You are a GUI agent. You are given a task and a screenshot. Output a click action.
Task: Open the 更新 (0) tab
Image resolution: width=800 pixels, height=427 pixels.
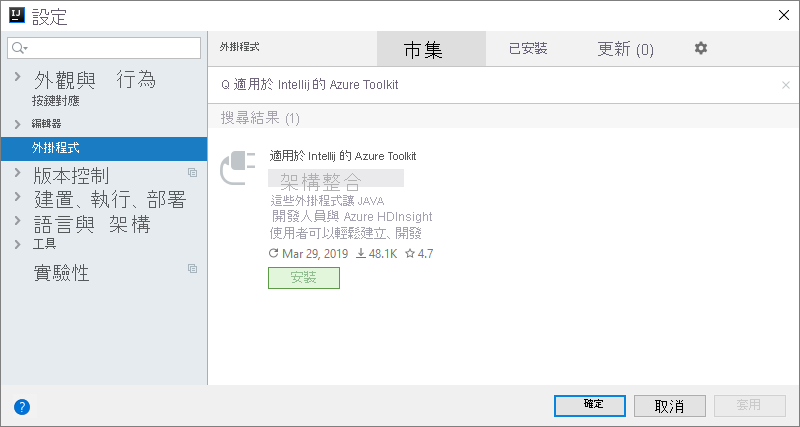click(626, 49)
